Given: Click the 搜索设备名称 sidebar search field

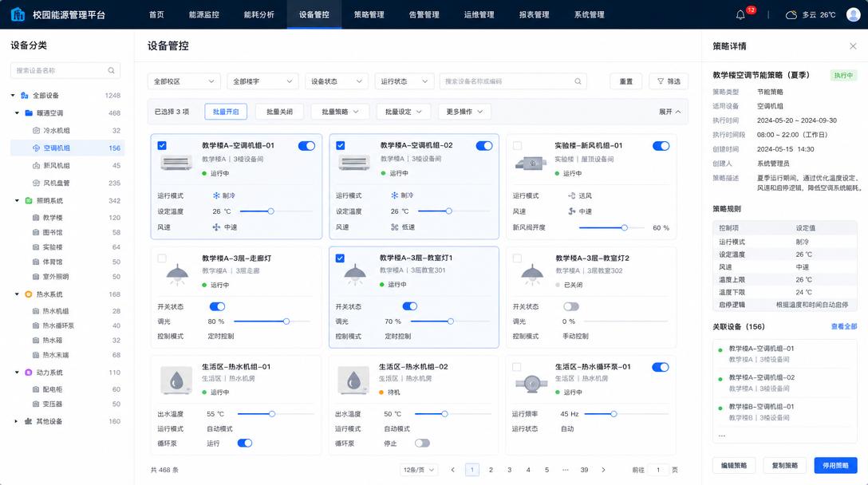Looking at the screenshot, I should 65,70.
